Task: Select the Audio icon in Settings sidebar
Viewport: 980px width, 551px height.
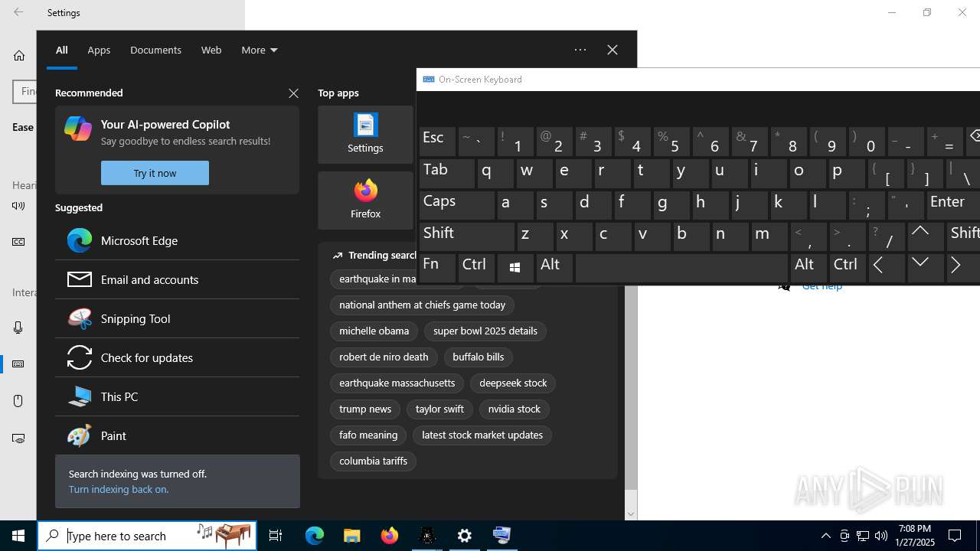Action: click(18, 205)
